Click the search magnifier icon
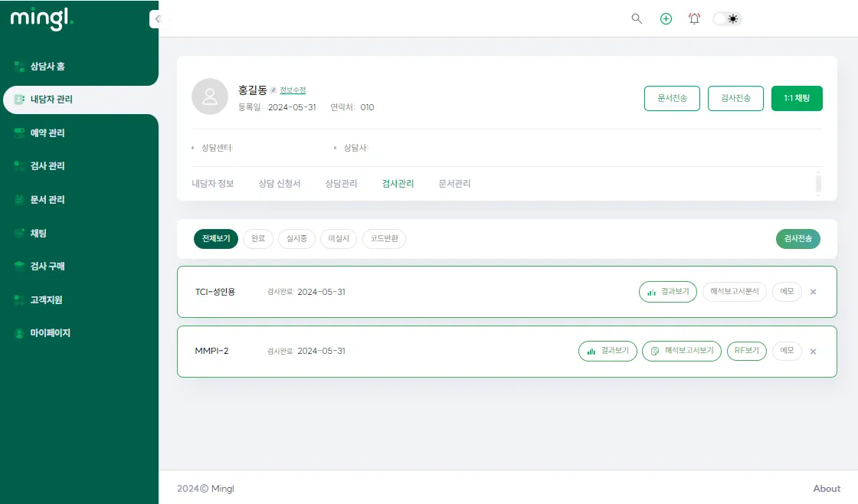This screenshot has width=858, height=504. point(637,18)
